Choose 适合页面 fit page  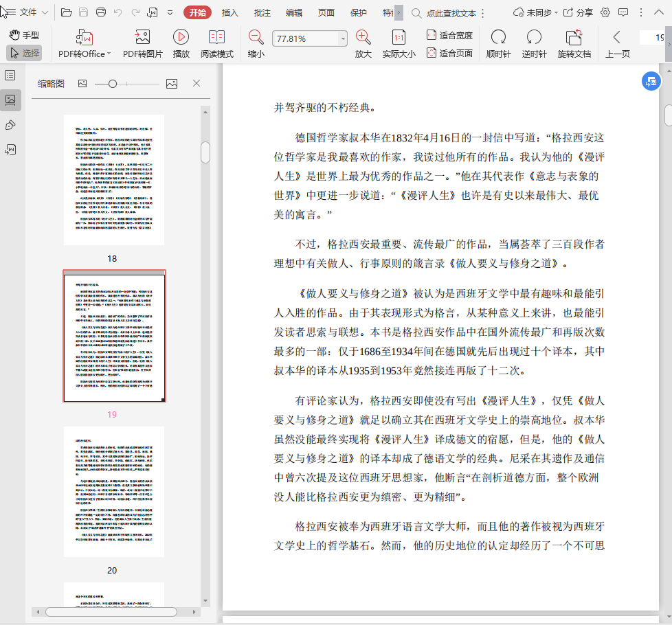click(449, 53)
